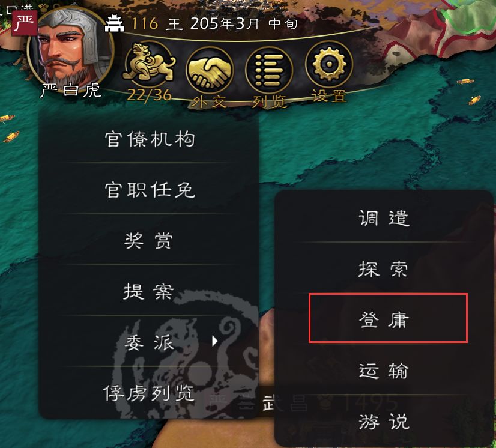Open the 俘虏列览 prisoner list
The height and width of the screenshot is (448, 496).
[150, 393]
